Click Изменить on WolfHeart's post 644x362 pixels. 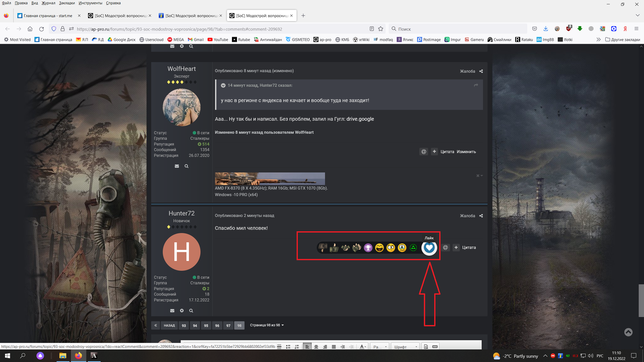(x=466, y=151)
